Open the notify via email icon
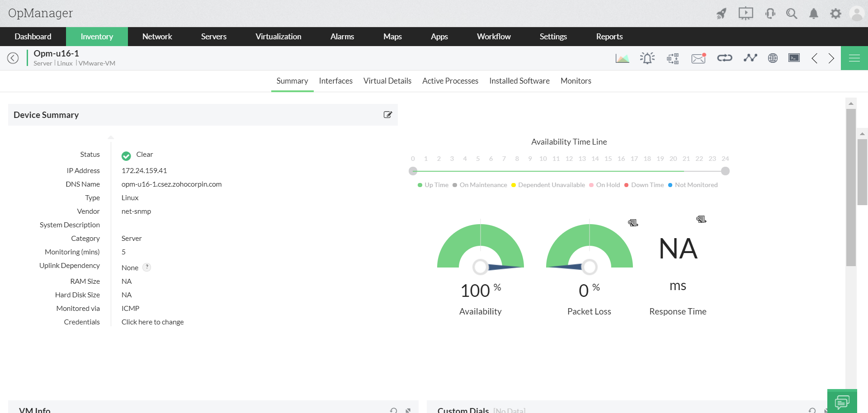The image size is (868, 413). (x=698, y=58)
